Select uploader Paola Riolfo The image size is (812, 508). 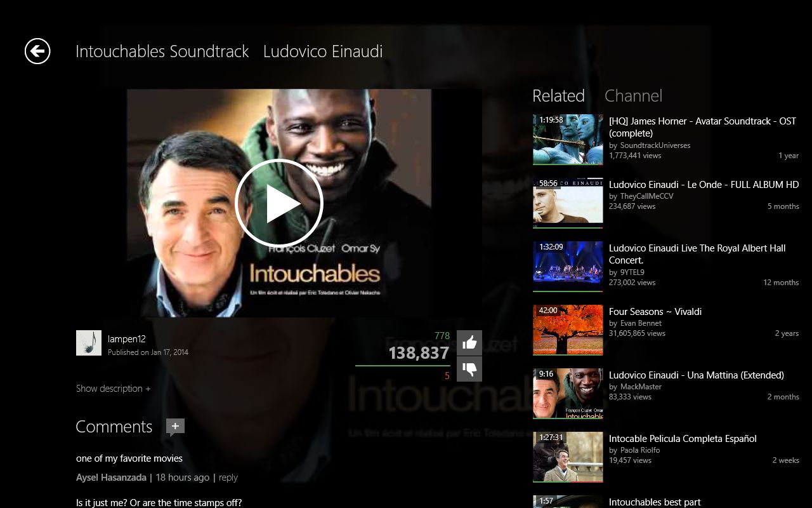click(640, 450)
